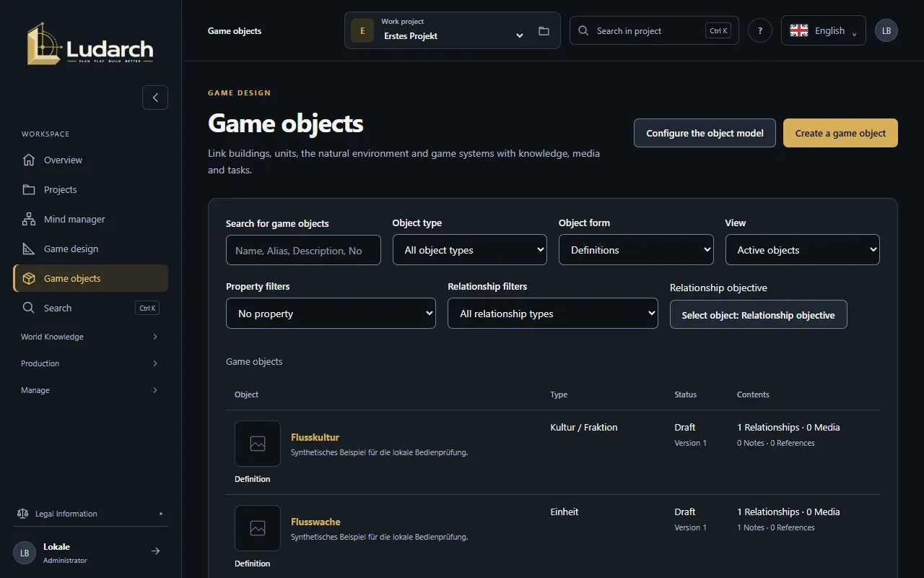Viewport: 924px width, 578px height.
Task: Click the logout arrow next to Lokale
Action: click(x=155, y=551)
